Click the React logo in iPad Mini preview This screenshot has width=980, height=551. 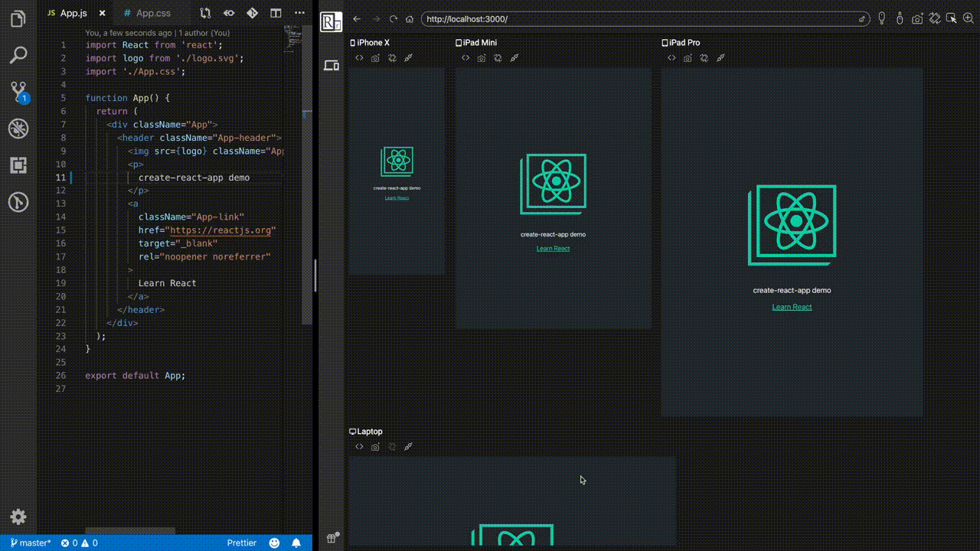pyautogui.click(x=554, y=184)
